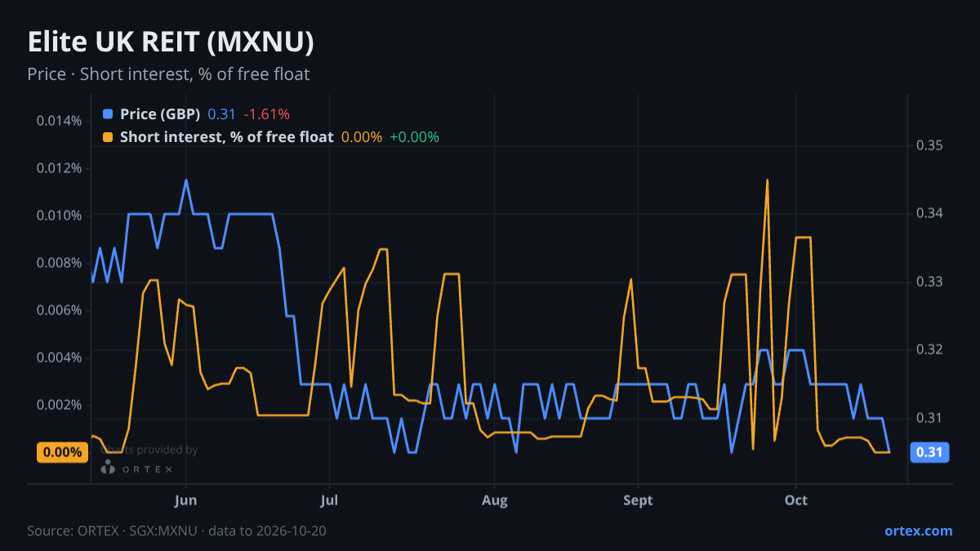This screenshot has width=980, height=551.
Task: Click the -1.61% price change value
Action: [x=267, y=114]
